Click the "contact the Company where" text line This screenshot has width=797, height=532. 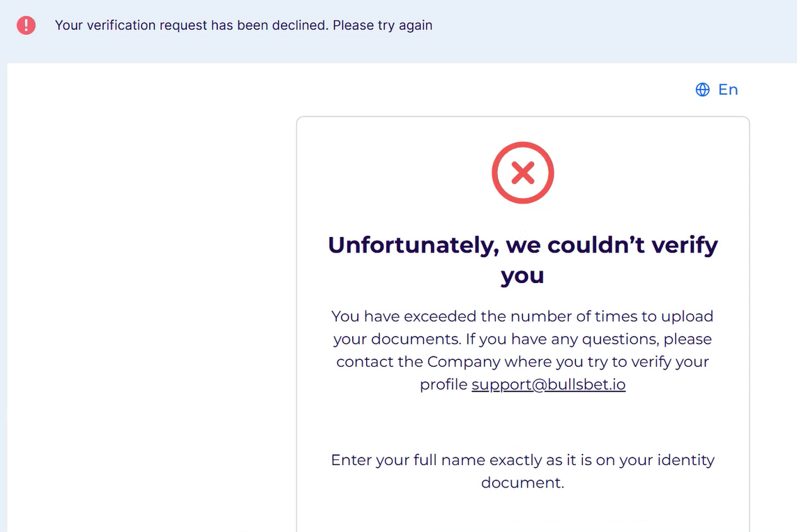pyautogui.click(x=522, y=363)
